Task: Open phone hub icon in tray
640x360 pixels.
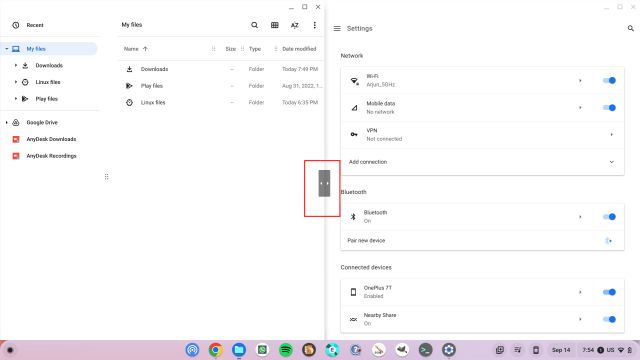Action: click(x=536, y=350)
